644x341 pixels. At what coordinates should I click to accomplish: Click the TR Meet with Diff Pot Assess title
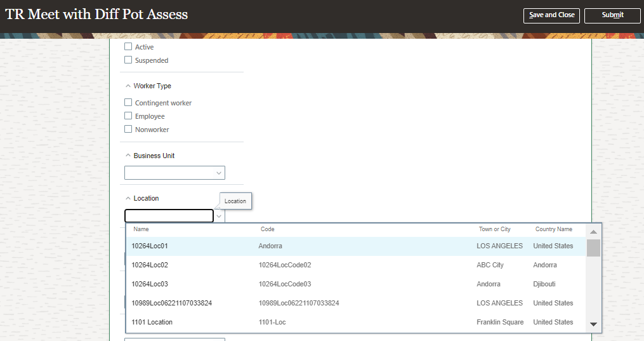96,15
